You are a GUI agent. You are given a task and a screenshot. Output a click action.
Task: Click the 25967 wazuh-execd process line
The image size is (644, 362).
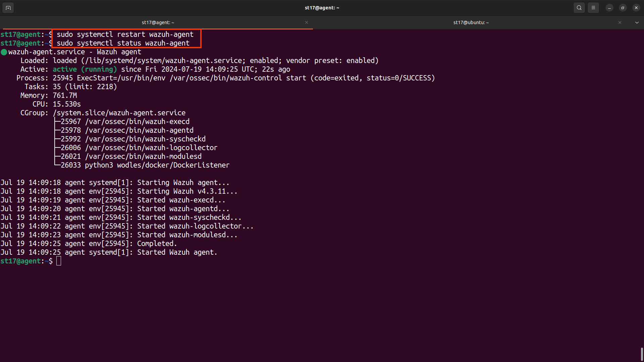(x=125, y=122)
